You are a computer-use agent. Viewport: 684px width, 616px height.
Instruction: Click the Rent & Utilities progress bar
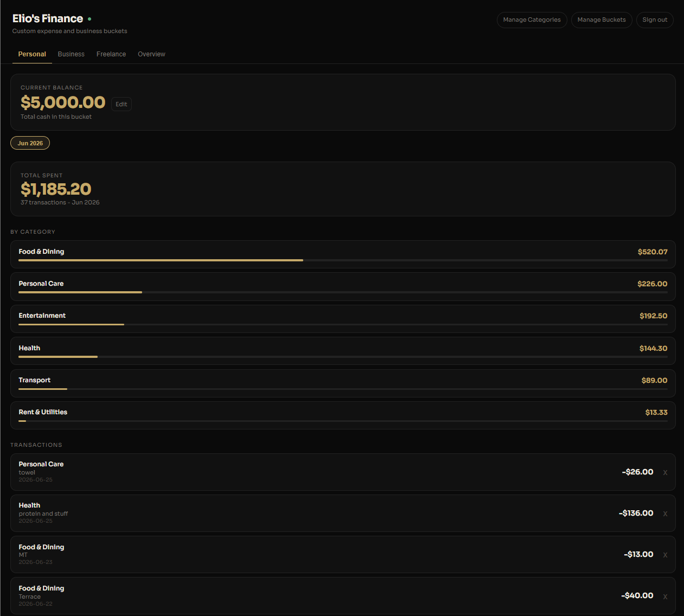tap(343, 421)
